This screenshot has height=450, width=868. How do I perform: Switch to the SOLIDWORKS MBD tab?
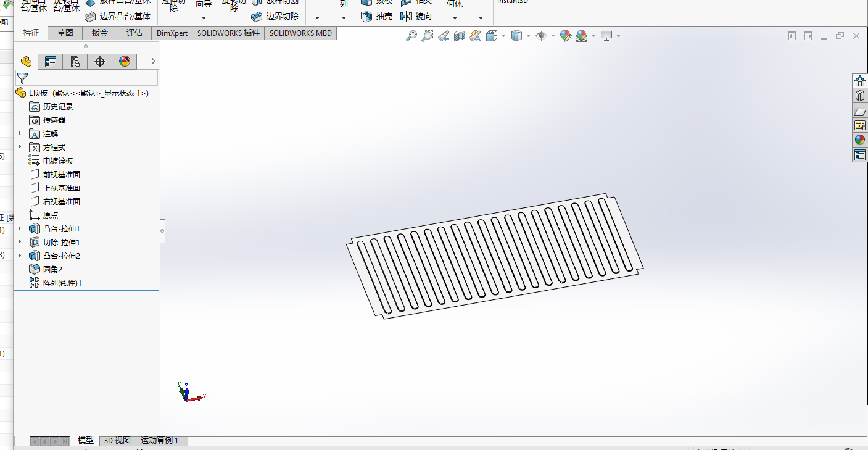pos(300,33)
